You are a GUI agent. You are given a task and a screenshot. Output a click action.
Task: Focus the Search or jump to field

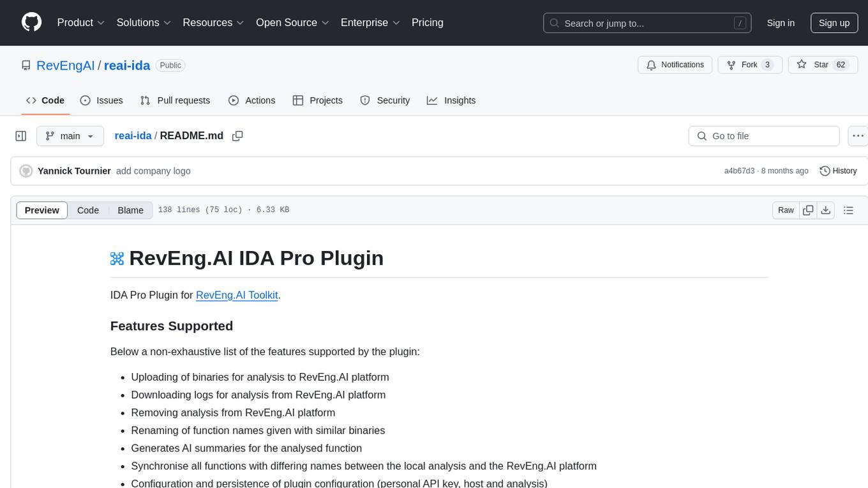point(647,23)
